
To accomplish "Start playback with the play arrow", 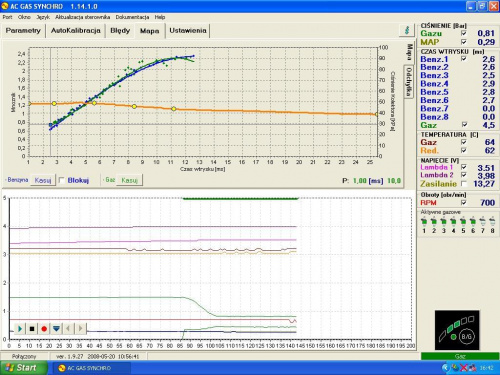I will point(20,329).
